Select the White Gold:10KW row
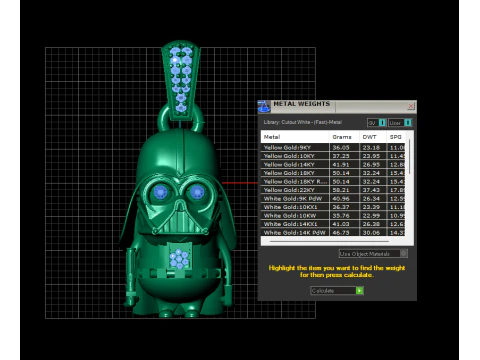 pyautogui.click(x=333, y=216)
